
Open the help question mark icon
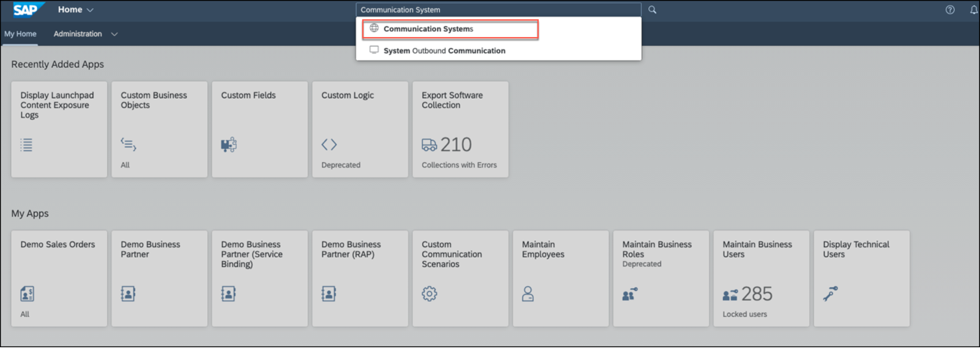coord(950,10)
